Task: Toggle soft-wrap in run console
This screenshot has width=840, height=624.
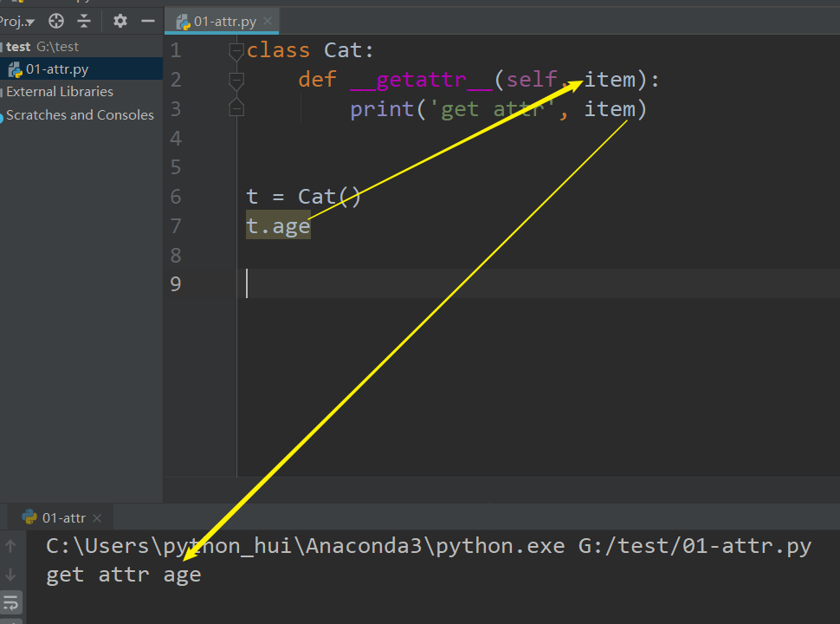Action: point(10,602)
